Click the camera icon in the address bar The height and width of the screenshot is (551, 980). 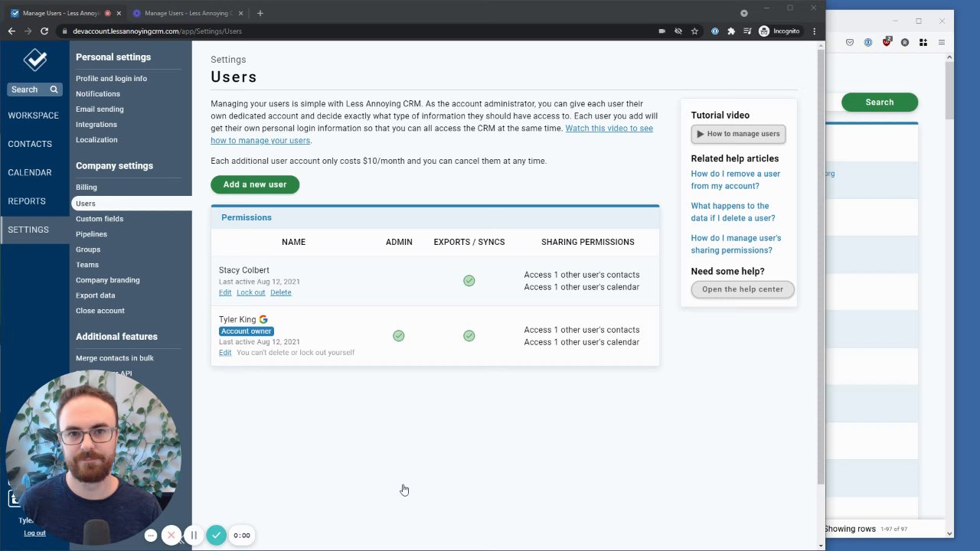(x=661, y=31)
